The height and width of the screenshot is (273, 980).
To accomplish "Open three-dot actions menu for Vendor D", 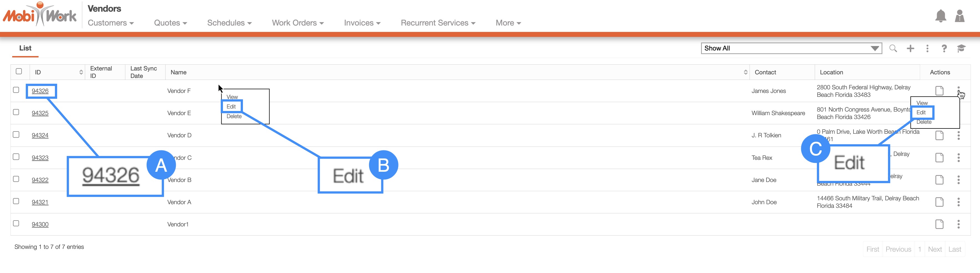I will click(958, 135).
